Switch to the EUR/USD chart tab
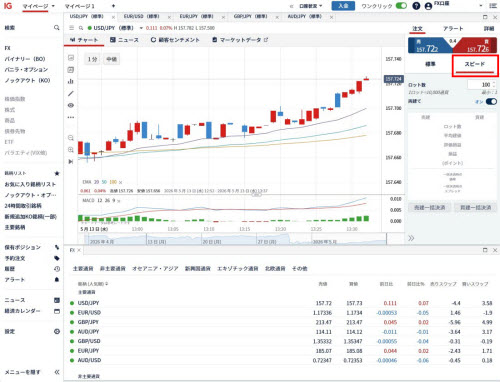This screenshot has width=500, height=382. [x=142, y=16]
